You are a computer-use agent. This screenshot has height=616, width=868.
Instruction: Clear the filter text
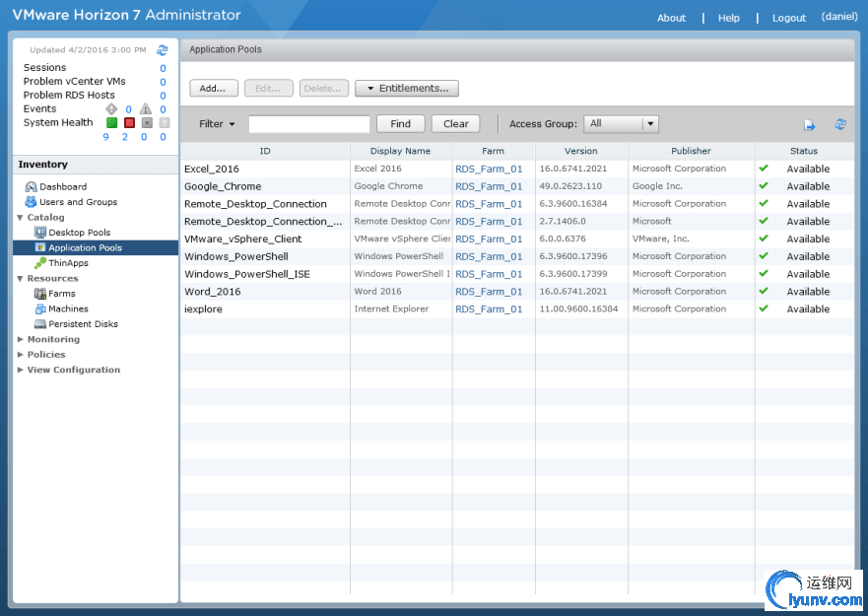(x=455, y=124)
